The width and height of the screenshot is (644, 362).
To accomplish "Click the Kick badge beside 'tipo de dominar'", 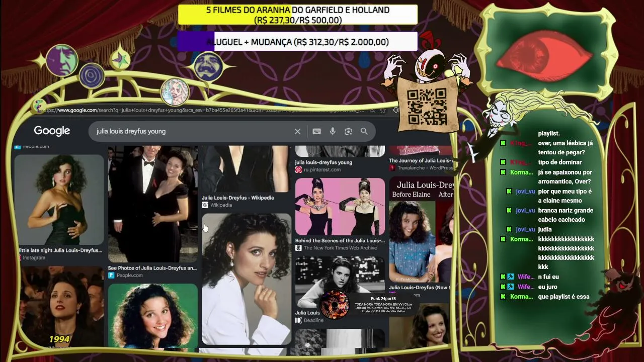I will click(503, 162).
